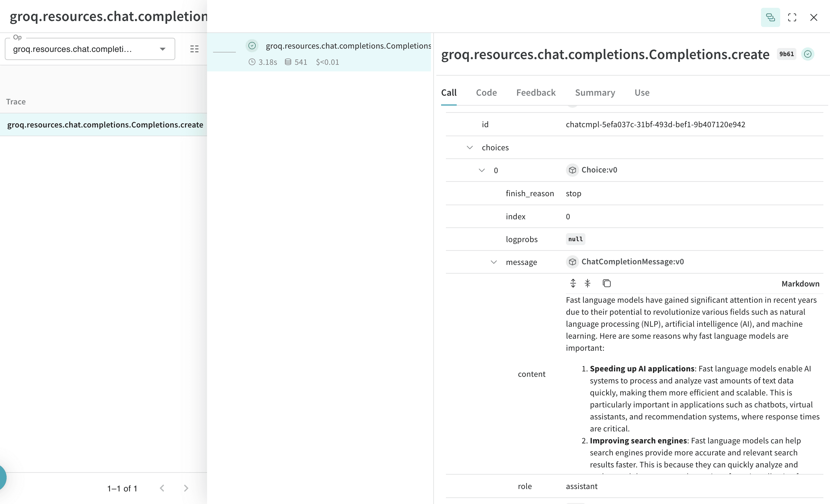
Task: Switch to the Call tab
Action: pyautogui.click(x=449, y=93)
